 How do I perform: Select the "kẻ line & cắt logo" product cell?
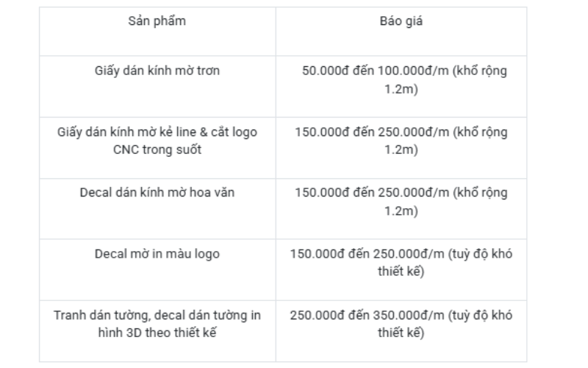(x=157, y=141)
